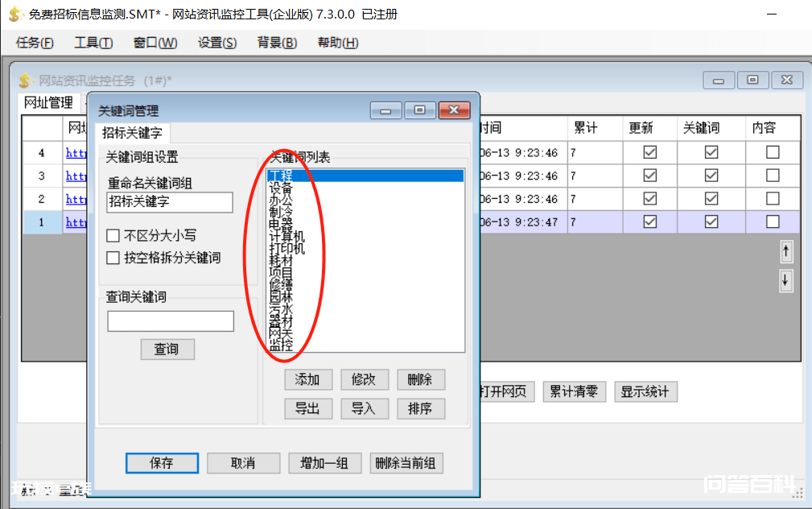Screen dimensions: 812x509
Task: Open the link in row 3
Action: [x=76, y=176]
